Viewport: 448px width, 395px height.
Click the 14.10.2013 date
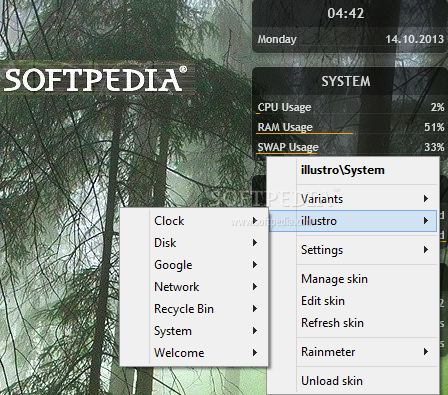coord(415,39)
